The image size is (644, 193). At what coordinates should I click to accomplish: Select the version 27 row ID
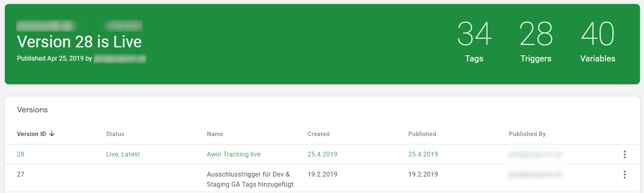click(20, 174)
